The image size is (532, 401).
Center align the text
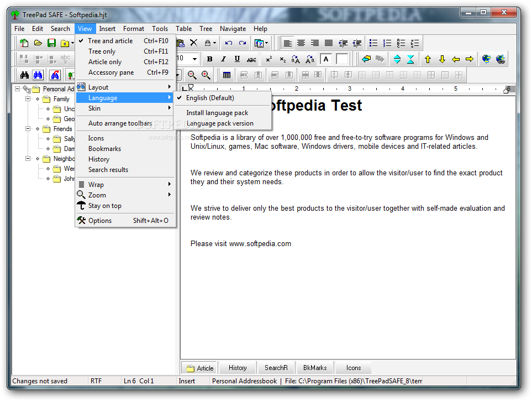pos(301,43)
